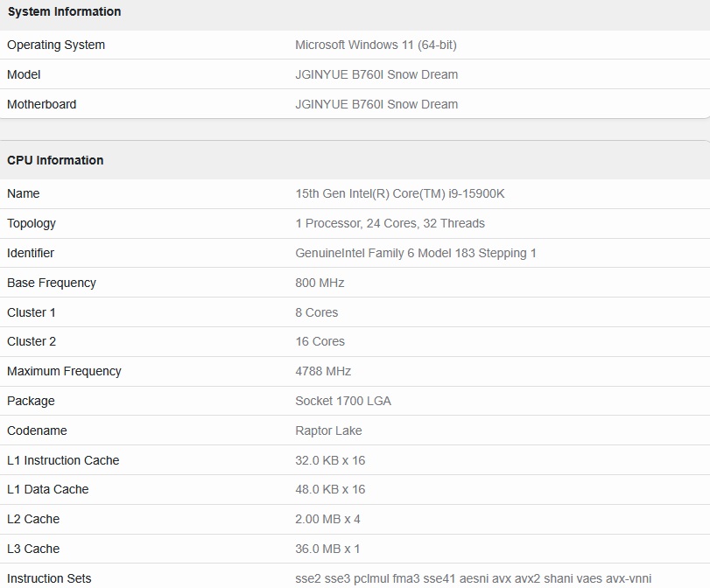Select the Raptor Lake codename value

(x=329, y=430)
